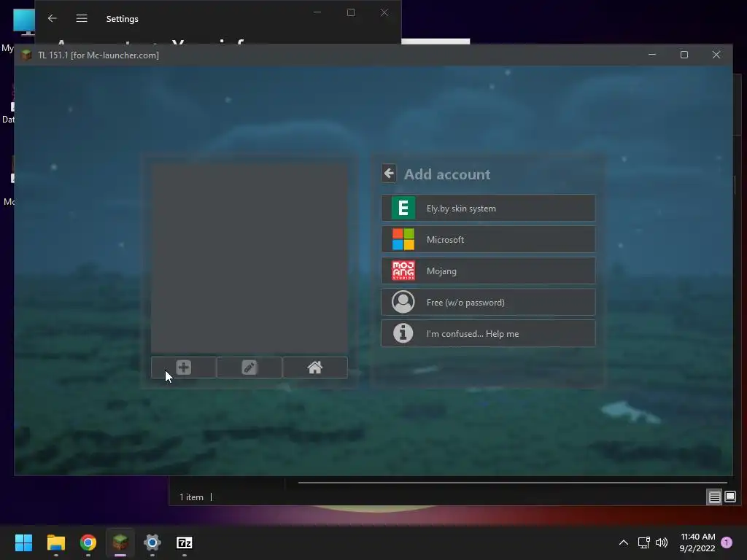
Task: Select Free (w/o password) account option
Action: [488, 303]
